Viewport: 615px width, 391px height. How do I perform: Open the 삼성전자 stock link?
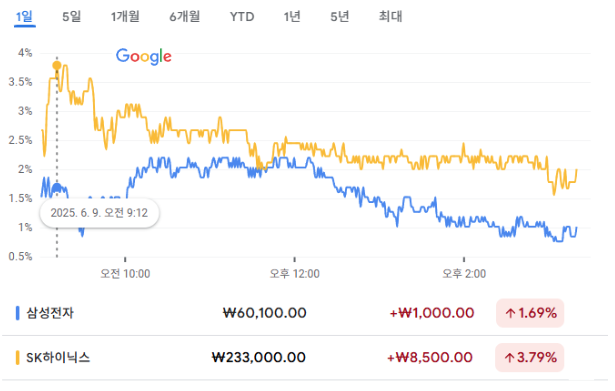click(50, 313)
